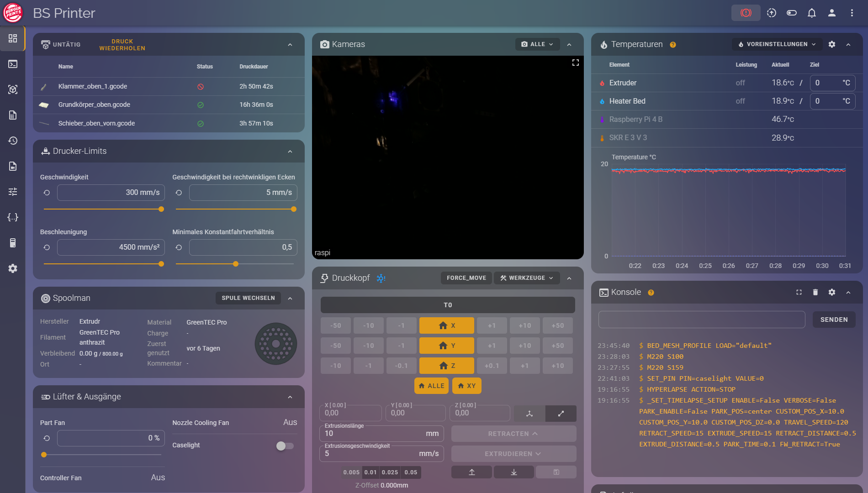Collapse the Drucker-Limits panel
Screen dimensions: 868x493
click(x=290, y=151)
